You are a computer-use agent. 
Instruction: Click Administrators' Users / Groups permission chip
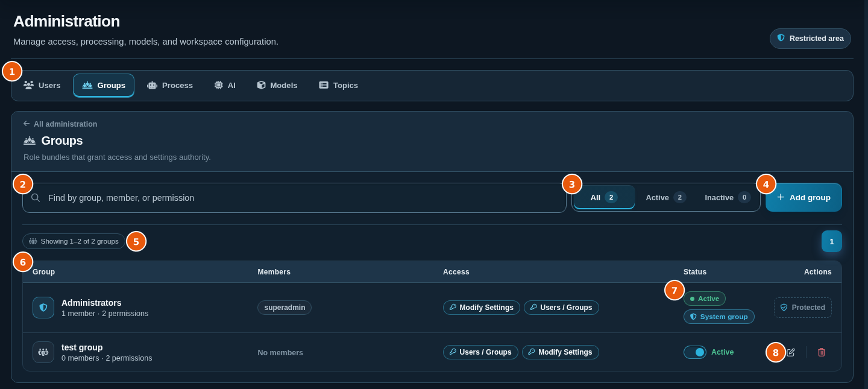pos(561,308)
